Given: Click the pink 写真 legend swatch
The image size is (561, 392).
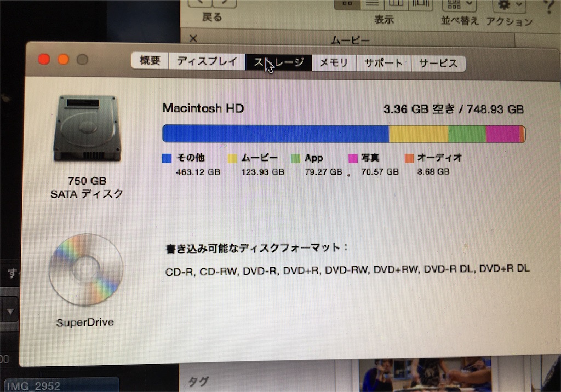Looking at the screenshot, I should 353,158.
